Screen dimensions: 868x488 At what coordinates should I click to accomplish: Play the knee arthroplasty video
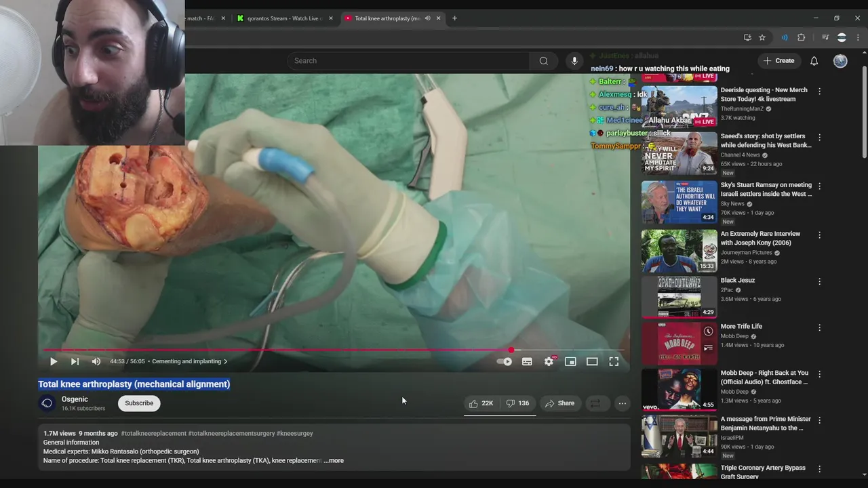coord(54,362)
